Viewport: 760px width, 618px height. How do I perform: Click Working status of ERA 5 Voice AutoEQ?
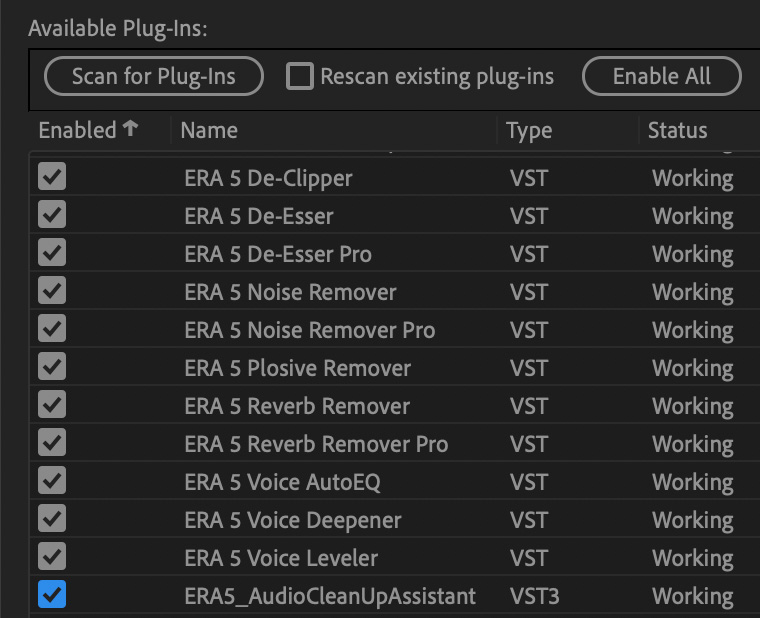pos(693,483)
